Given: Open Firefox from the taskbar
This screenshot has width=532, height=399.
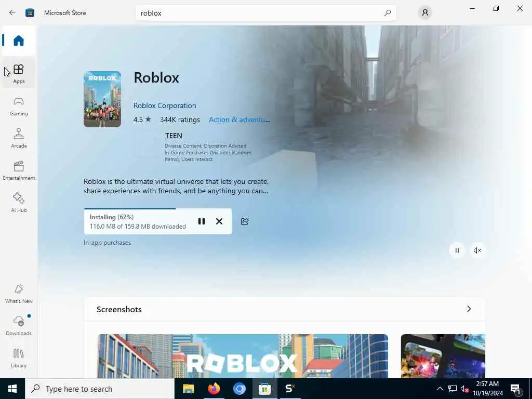Looking at the screenshot, I should point(214,389).
